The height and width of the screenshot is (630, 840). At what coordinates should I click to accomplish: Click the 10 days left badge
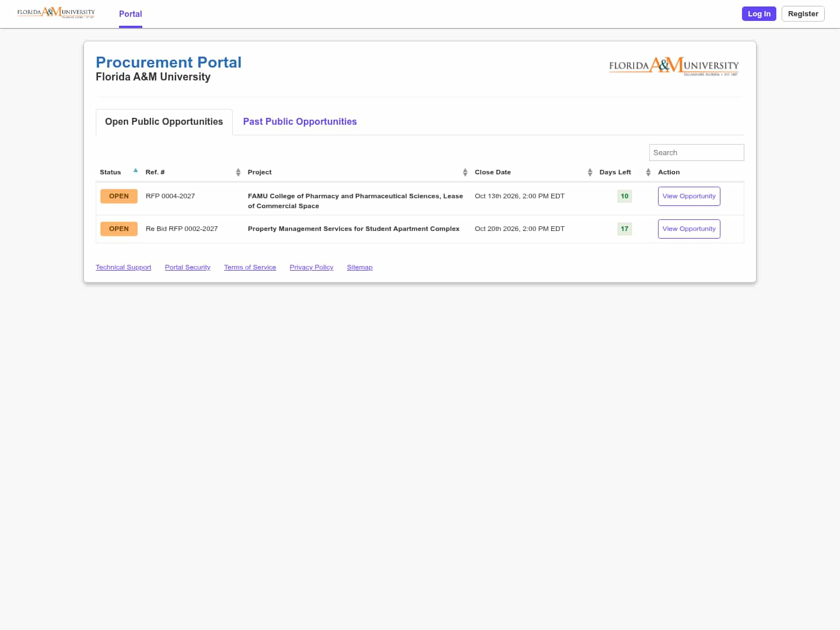(x=625, y=197)
